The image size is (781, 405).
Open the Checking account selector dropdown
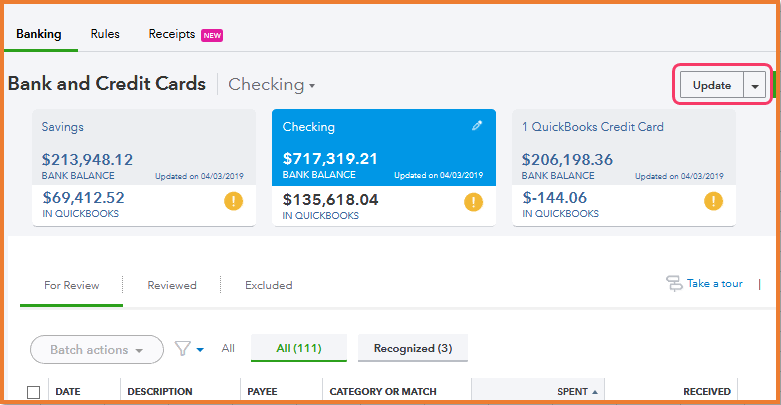(x=271, y=85)
